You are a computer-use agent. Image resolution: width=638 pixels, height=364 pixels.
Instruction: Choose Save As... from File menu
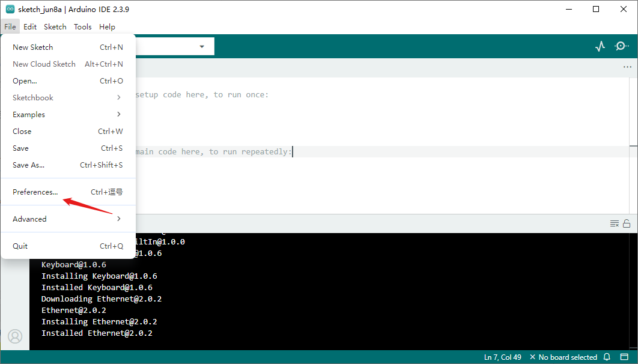click(68, 165)
